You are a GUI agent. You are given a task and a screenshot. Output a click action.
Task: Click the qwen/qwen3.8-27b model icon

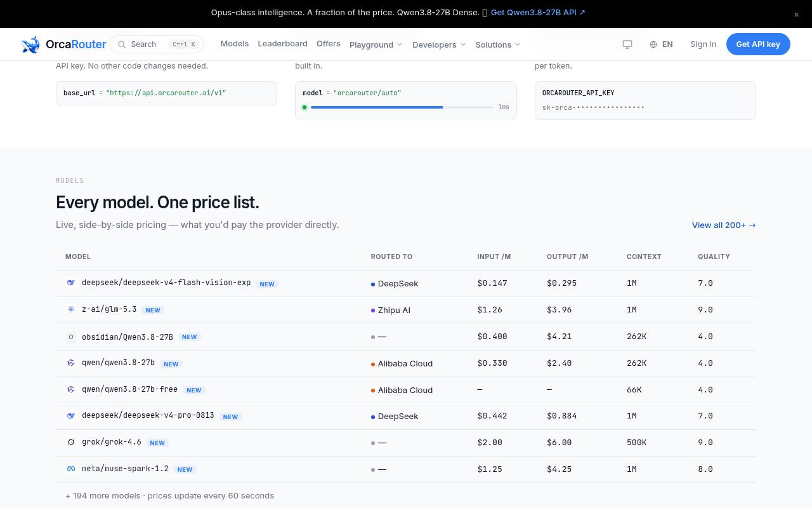(71, 363)
